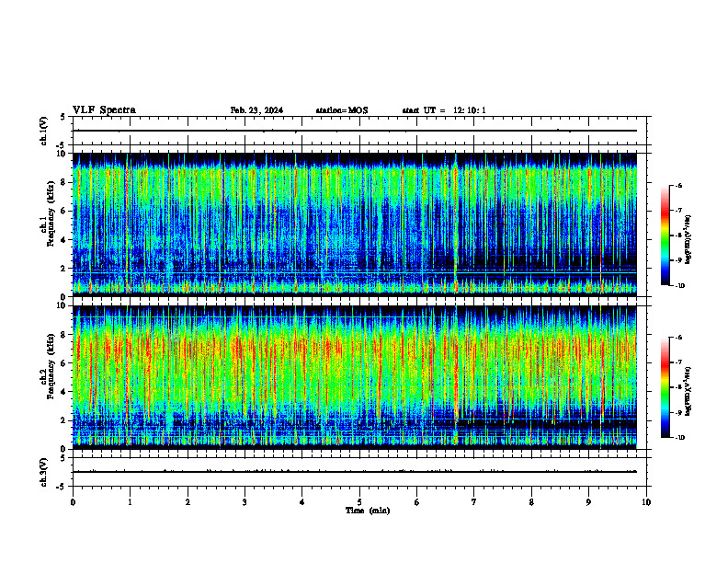Select the date text "Feb. 23, 2024"

[x=256, y=110]
